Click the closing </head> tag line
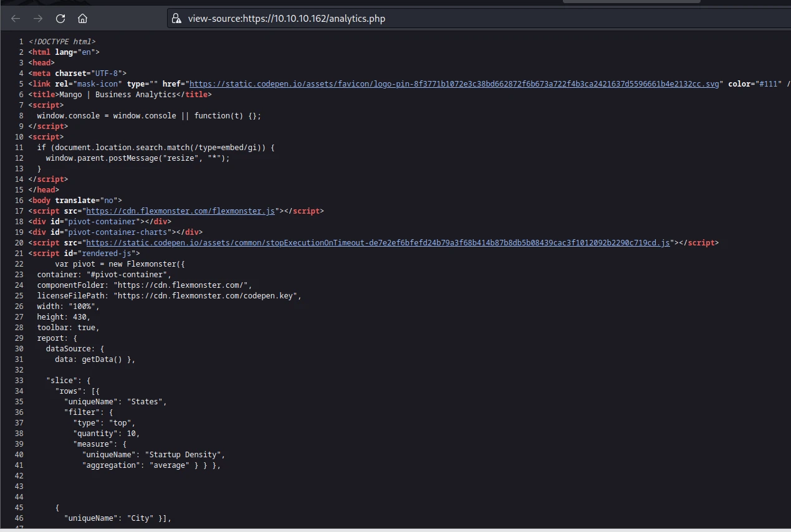791x532 pixels. coord(44,189)
